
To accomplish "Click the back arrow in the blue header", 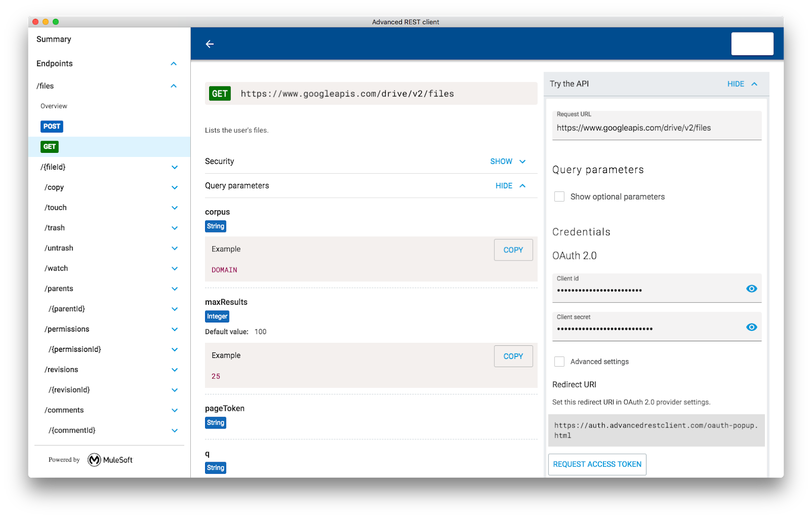I will (210, 44).
